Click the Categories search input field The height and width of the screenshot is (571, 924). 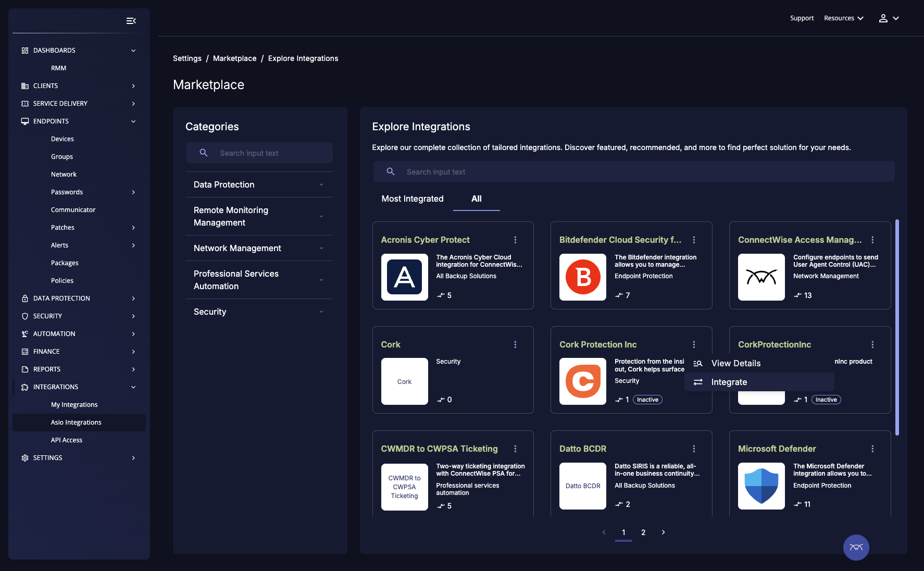(259, 153)
